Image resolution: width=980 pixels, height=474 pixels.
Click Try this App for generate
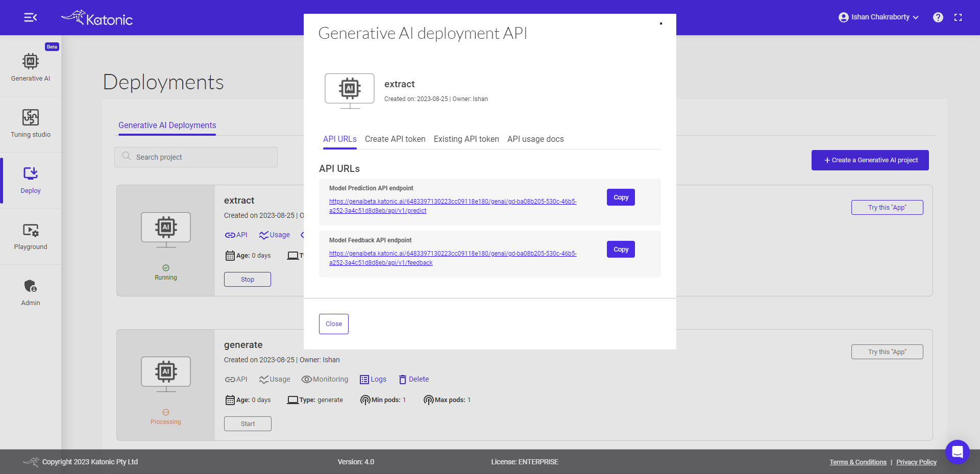coord(887,352)
